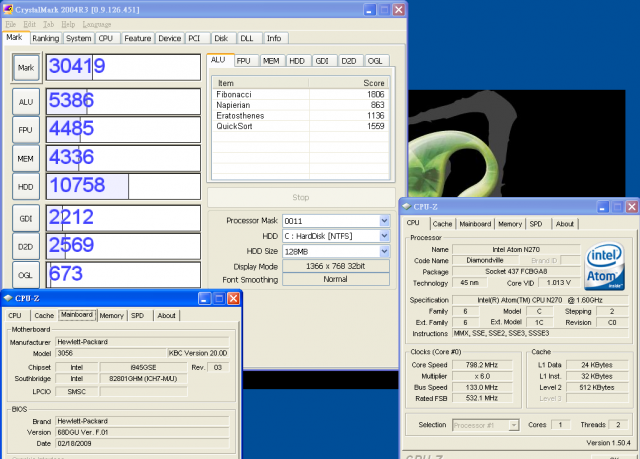Select the HDD score detail tab

(297, 61)
